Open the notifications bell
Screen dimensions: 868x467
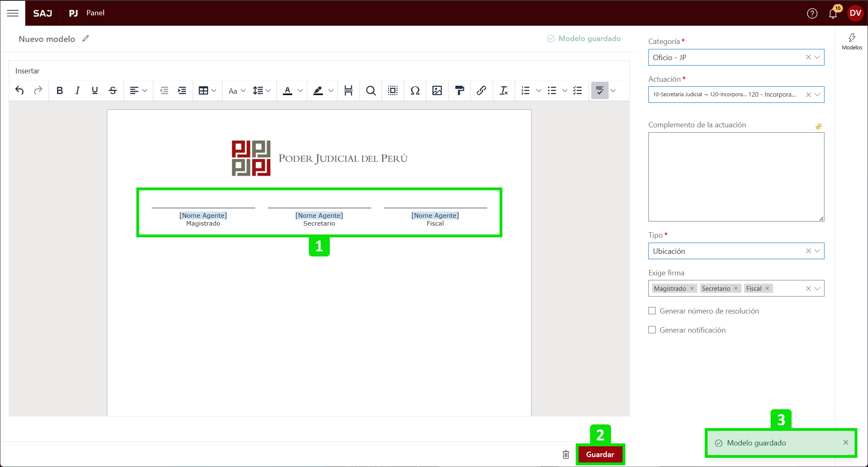pos(833,13)
